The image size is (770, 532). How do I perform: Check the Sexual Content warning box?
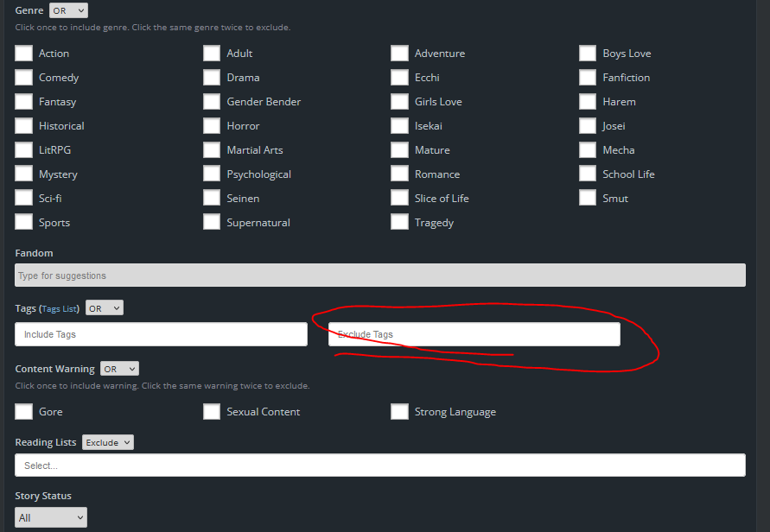click(212, 412)
